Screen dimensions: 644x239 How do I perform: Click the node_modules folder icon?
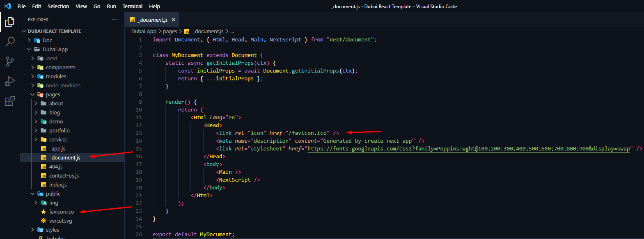40,86
